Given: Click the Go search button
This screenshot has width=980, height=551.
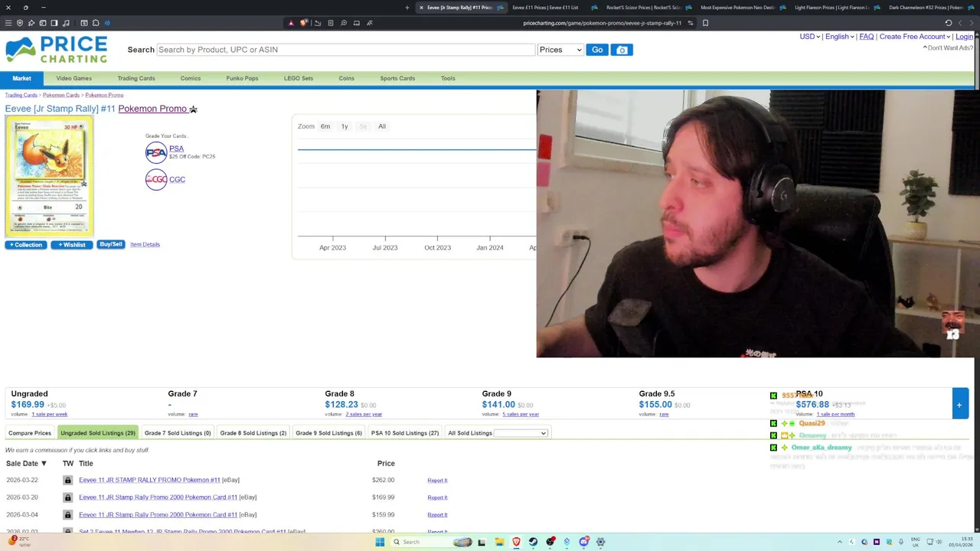Looking at the screenshot, I should [x=597, y=50].
